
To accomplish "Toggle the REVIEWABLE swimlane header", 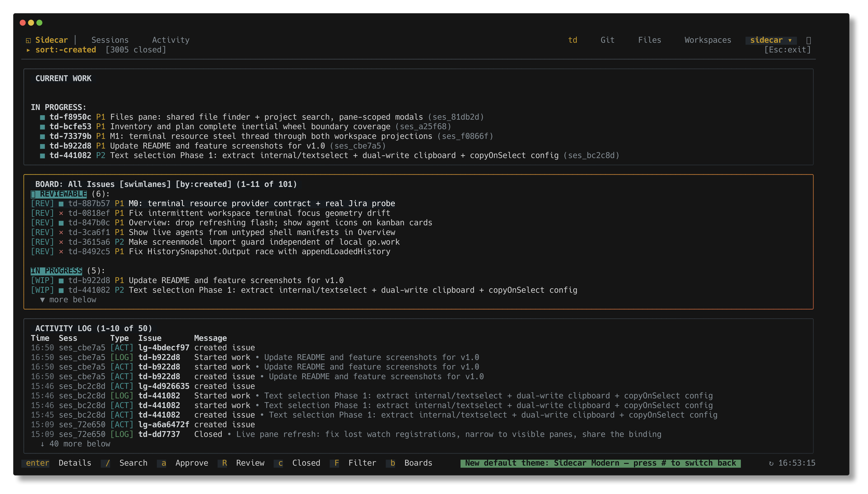I will click(59, 194).
